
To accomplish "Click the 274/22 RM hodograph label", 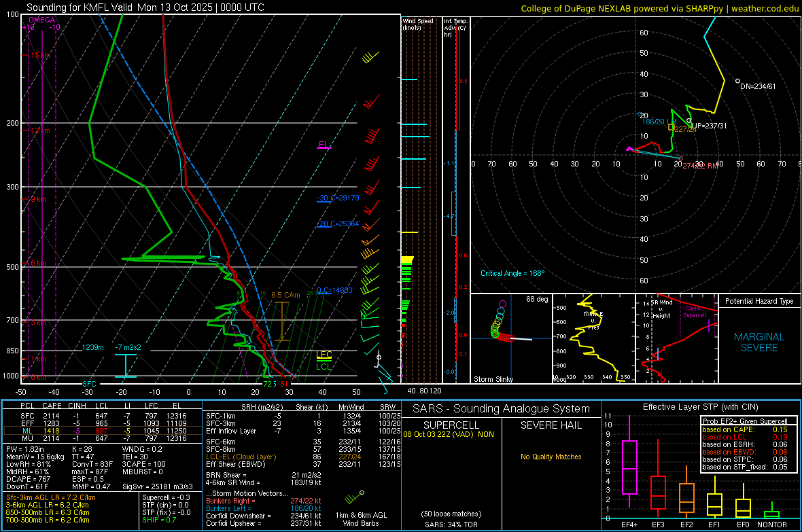I will (700, 166).
